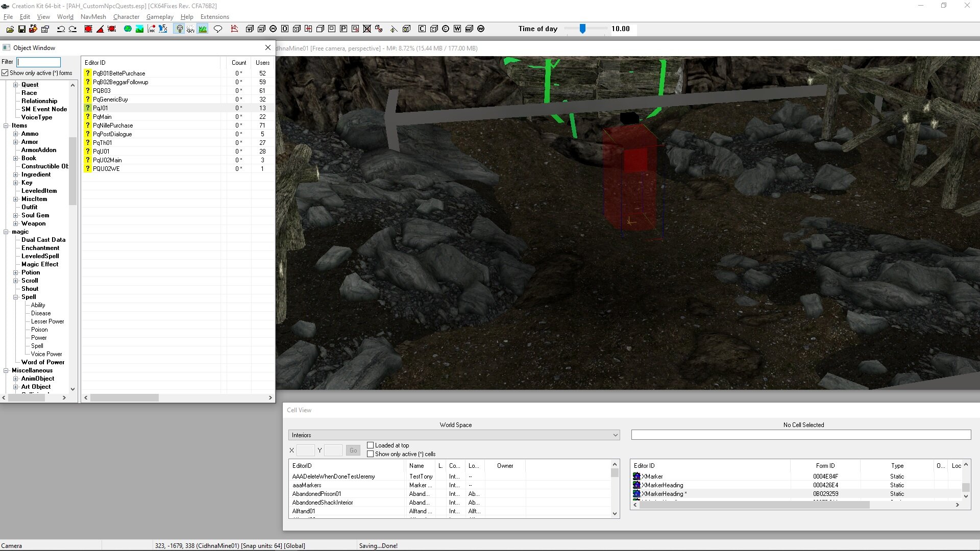Adjust the Time of day slider
Image resolution: width=980 pixels, height=551 pixels.
click(582, 29)
